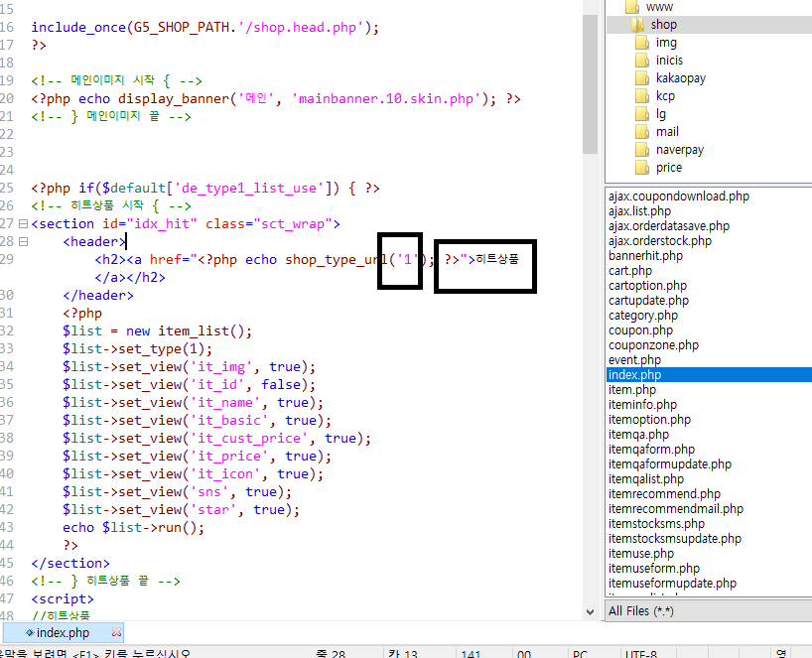Image resolution: width=812 pixels, height=658 pixels.
Task: Select itemqalist.php file
Action: [646, 479]
